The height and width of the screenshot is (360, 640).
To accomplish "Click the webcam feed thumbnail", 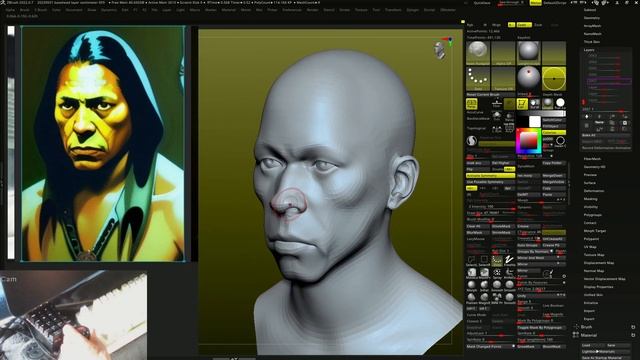I will point(73,316).
